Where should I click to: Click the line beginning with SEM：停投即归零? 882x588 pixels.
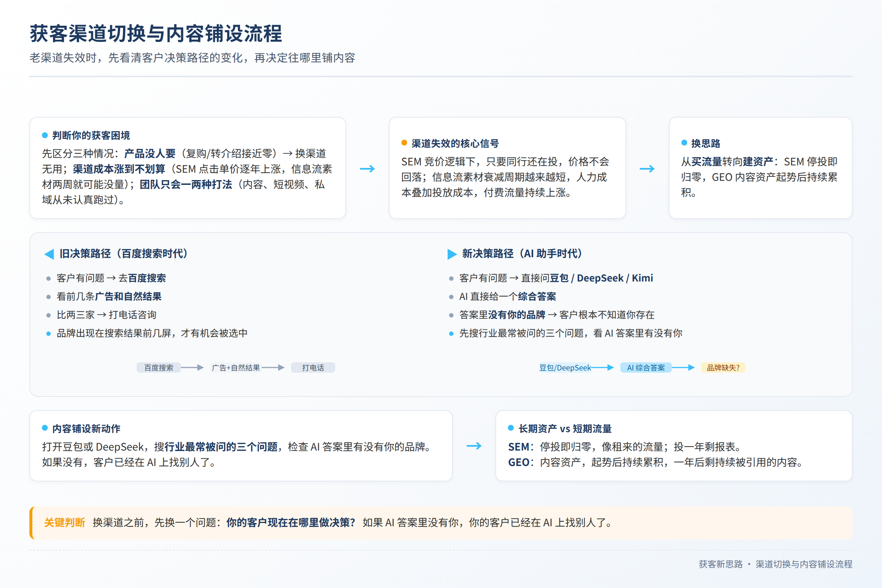tap(625, 447)
